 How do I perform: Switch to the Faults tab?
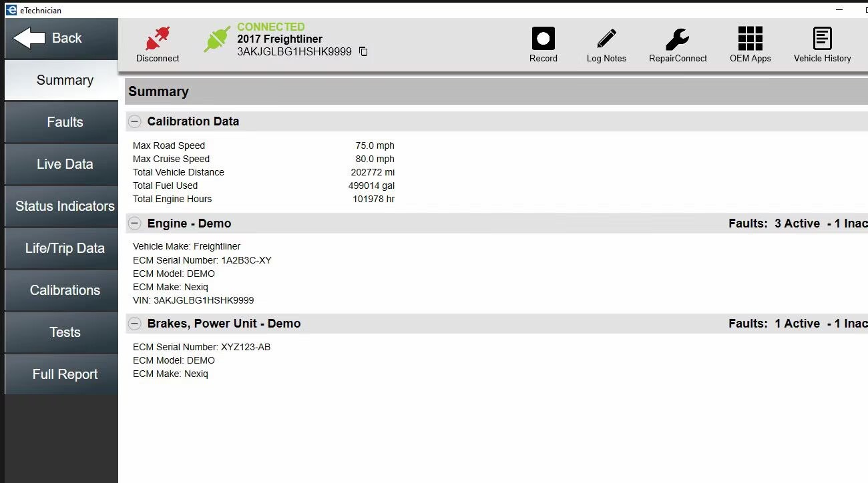point(65,122)
